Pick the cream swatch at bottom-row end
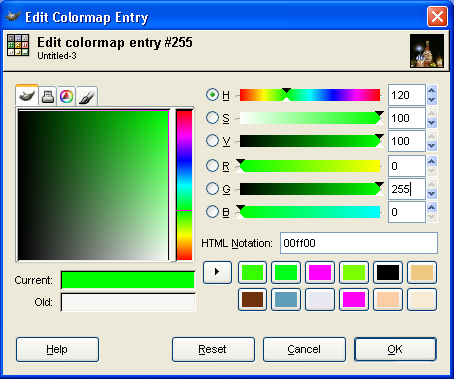This screenshot has height=379, width=454. [422, 299]
